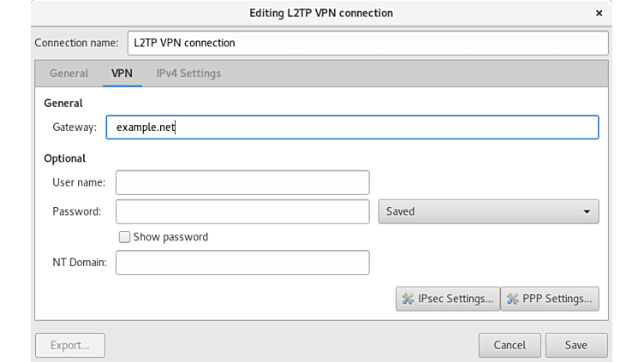
Task: Enable the Show password checkbox
Action: 124,237
